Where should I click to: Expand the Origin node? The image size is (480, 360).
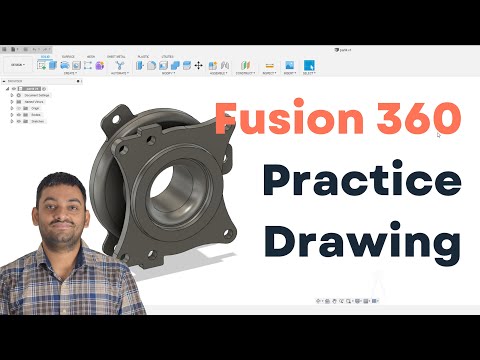point(12,108)
